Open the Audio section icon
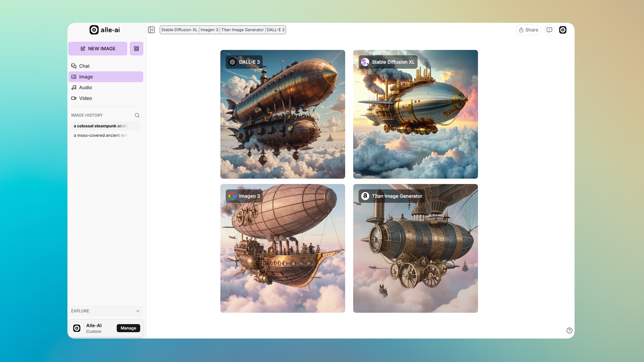 pyautogui.click(x=74, y=87)
